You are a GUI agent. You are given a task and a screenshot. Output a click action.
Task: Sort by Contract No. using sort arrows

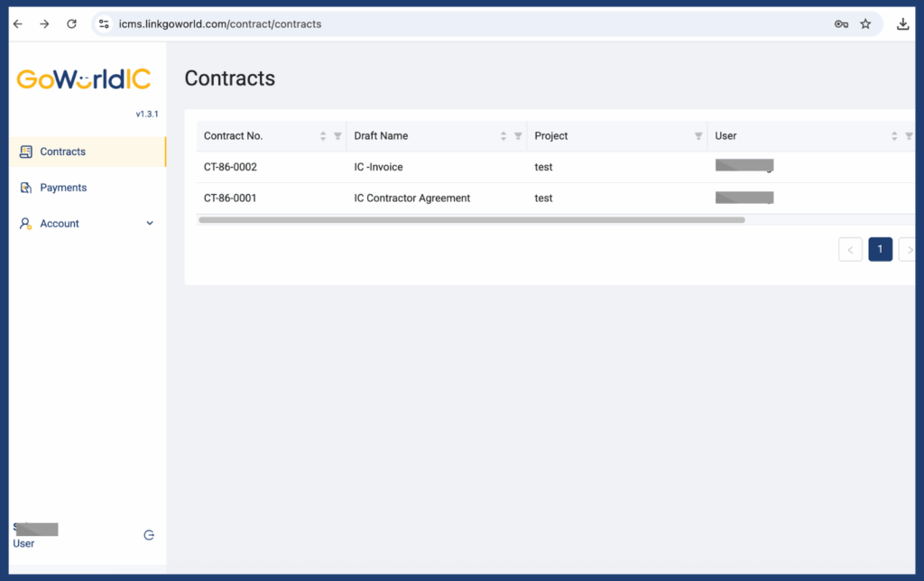[323, 136]
